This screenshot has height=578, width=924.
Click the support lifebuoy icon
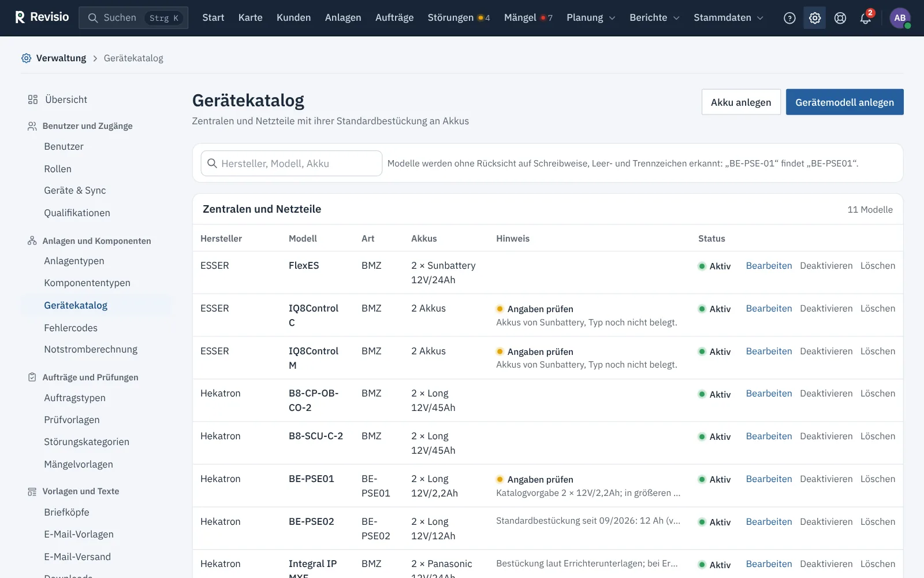[x=840, y=18]
